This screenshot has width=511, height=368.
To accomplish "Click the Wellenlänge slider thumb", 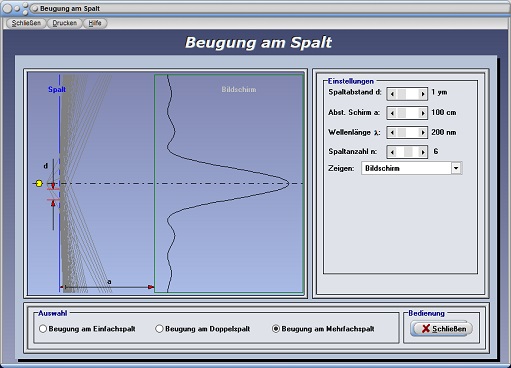I will tap(402, 133).
